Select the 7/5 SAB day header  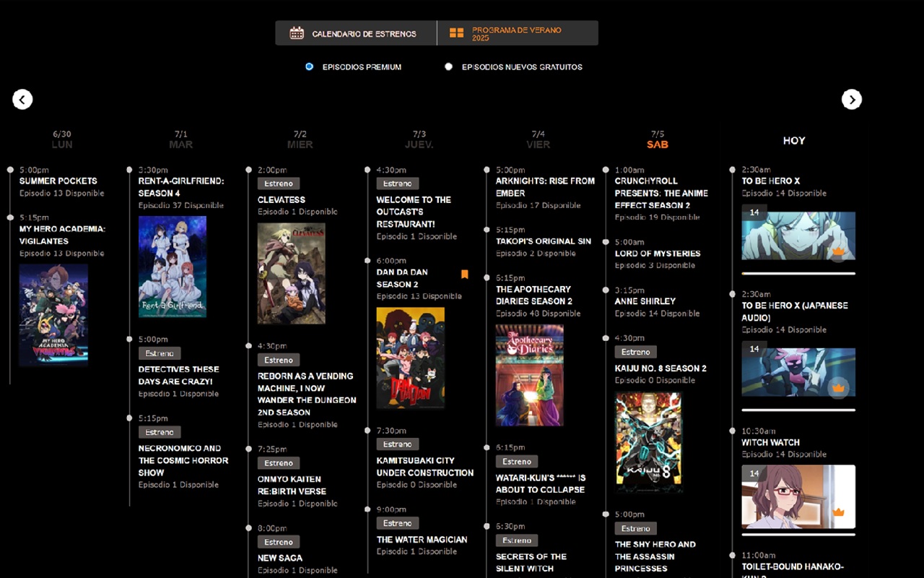[x=658, y=139]
